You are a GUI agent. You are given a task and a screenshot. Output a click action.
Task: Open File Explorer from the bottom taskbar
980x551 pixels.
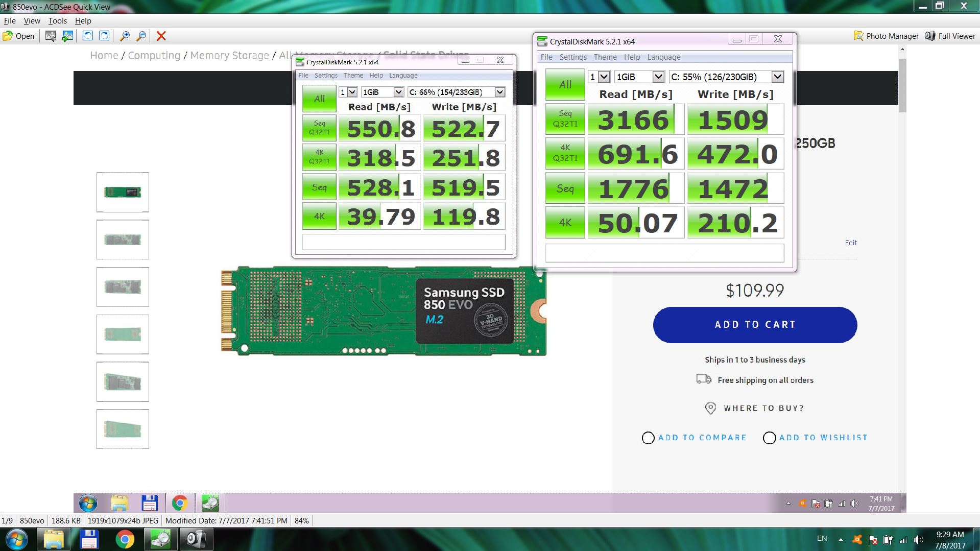[x=54, y=539]
